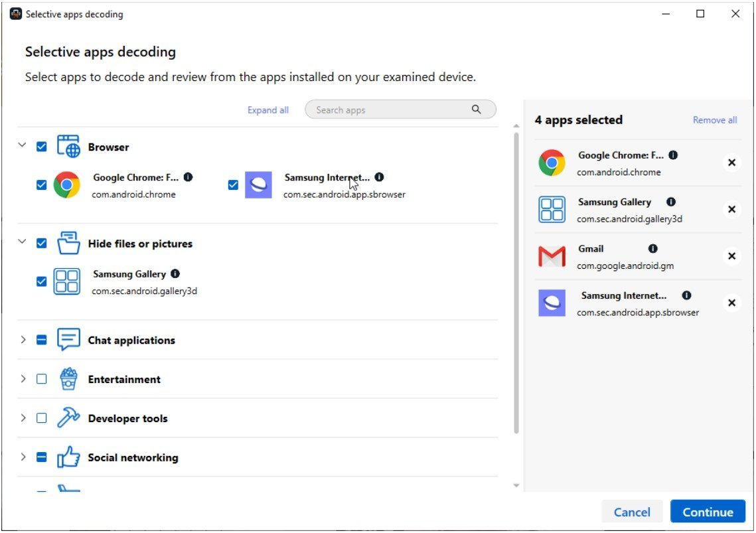This screenshot has width=756, height=533.
Task: Remove Samsung Gallery from selected apps
Action: pos(732,209)
